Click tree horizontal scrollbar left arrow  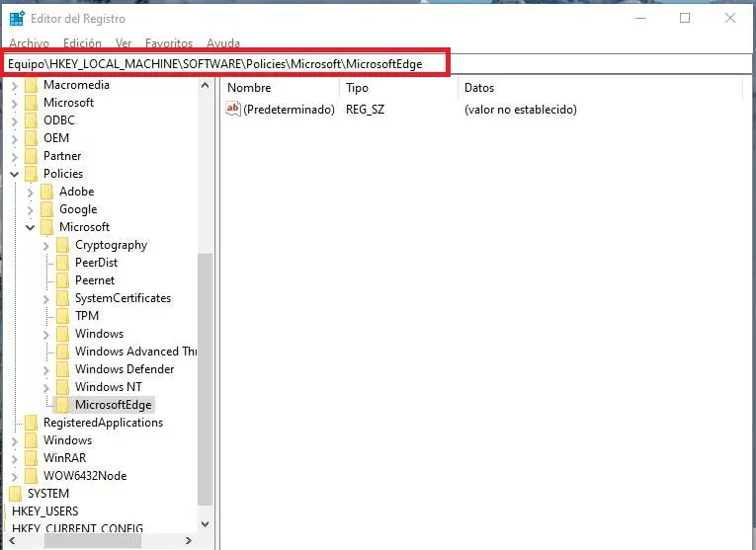point(12,541)
